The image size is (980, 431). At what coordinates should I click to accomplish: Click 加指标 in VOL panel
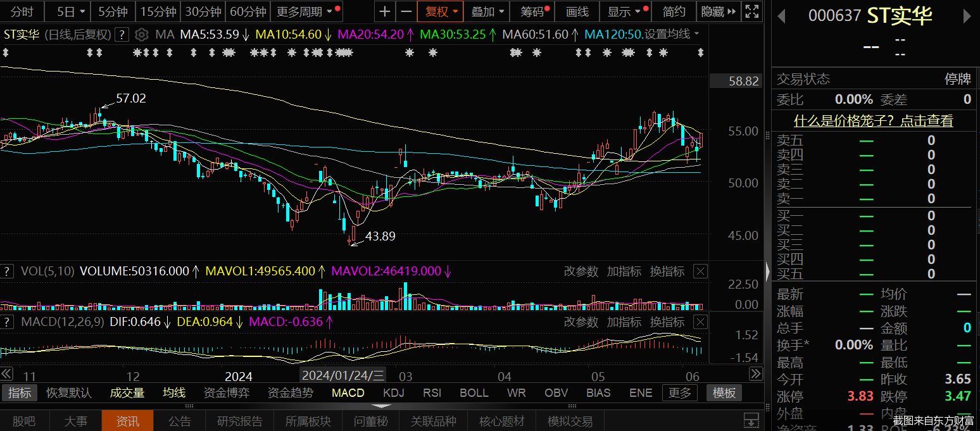[624, 272]
